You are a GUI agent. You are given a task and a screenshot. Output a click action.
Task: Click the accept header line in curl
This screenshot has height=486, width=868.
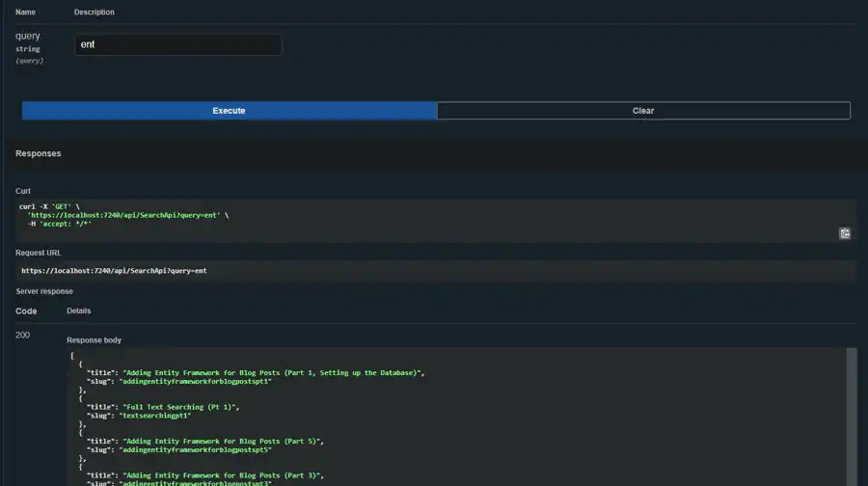(x=59, y=224)
